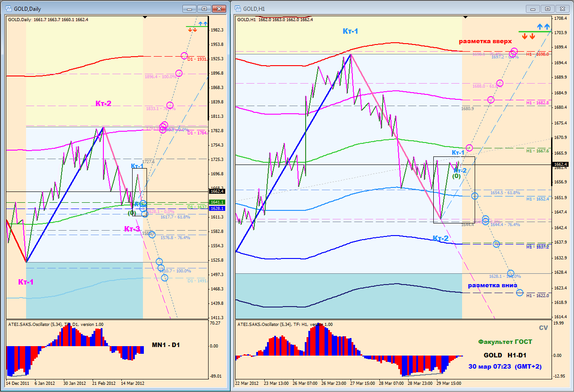The image size is (574, 392).
Task: Click the '1617.7 - 61.8%' Fibonacci label
Action: [x=175, y=217]
